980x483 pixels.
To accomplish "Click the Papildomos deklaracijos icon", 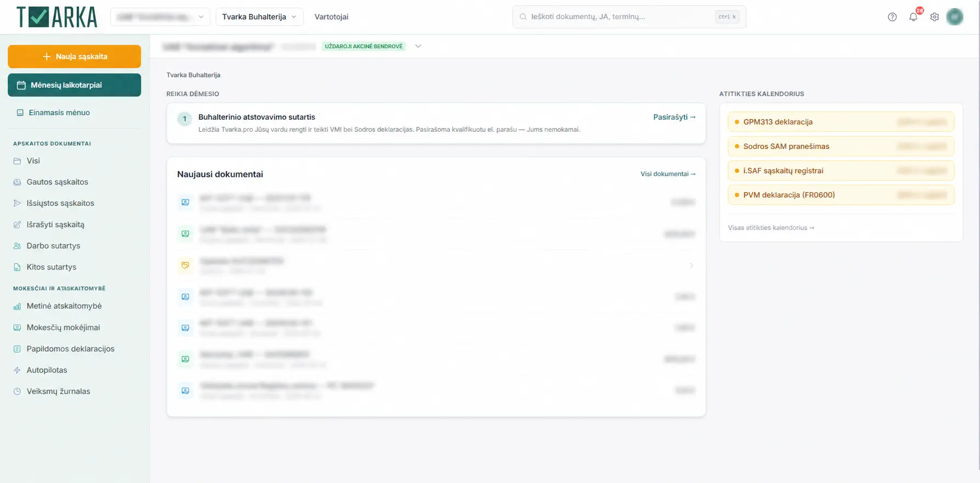I will (17, 349).
